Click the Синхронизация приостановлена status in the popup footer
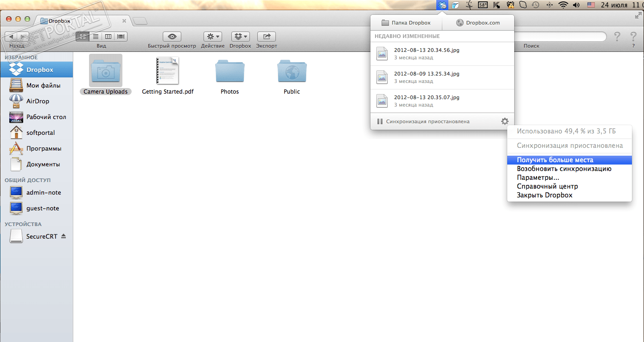The height and width of the screenshot is (342, 644). tap(423, 121)
